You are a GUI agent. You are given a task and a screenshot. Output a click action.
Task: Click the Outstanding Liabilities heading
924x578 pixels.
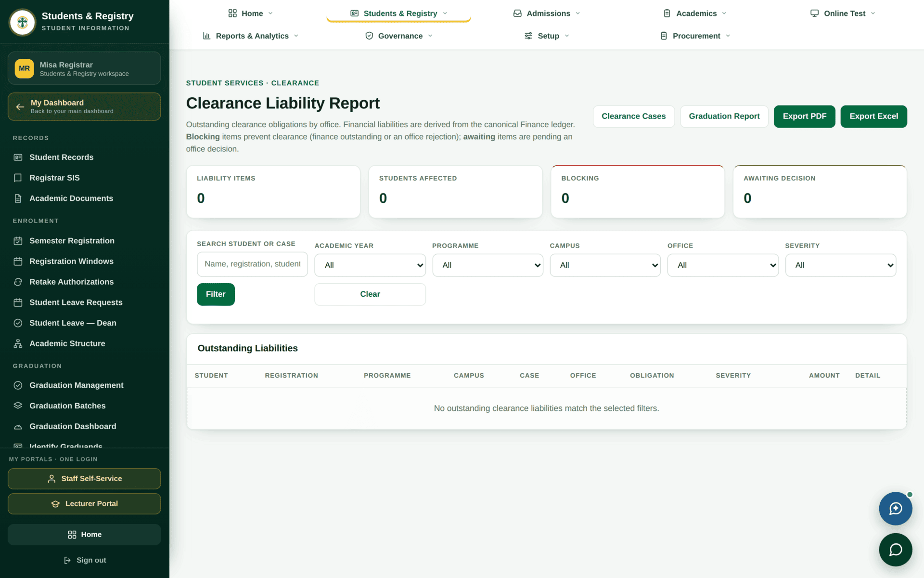point(247,348)
